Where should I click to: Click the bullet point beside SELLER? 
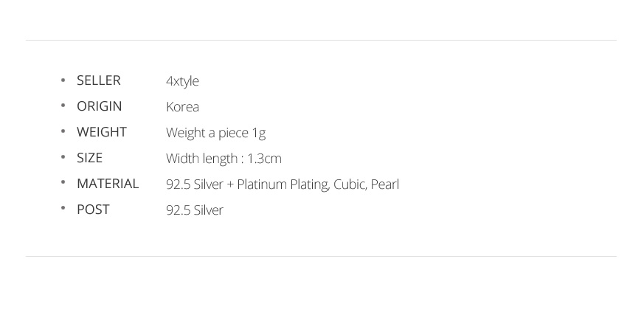[63, 80]
